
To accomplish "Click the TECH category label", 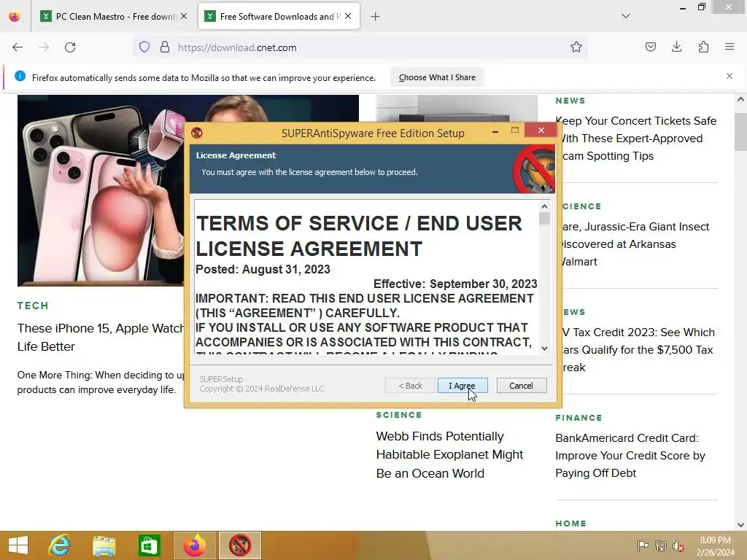I will point(33,306).
